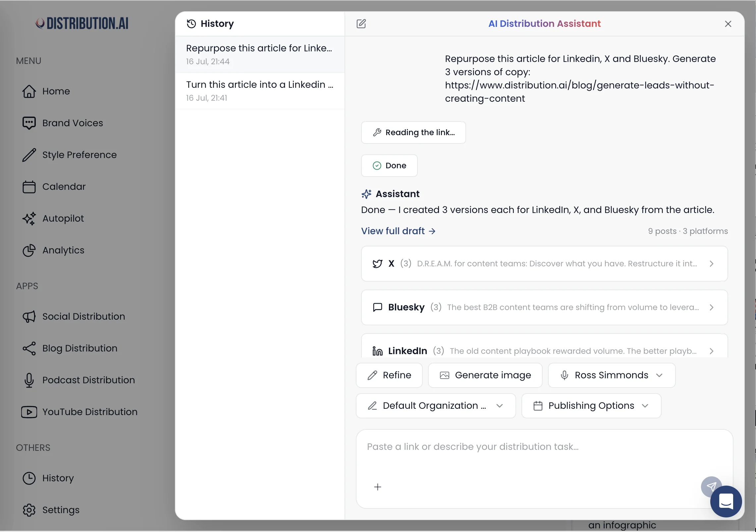The image size is (756, 532).
Task: Click the plus attachment icon
Action: point(378,487)
